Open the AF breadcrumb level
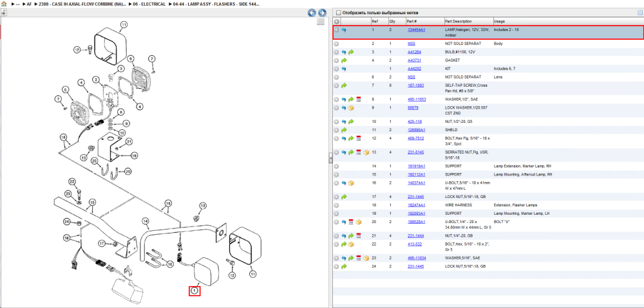 tap(29, 4)
